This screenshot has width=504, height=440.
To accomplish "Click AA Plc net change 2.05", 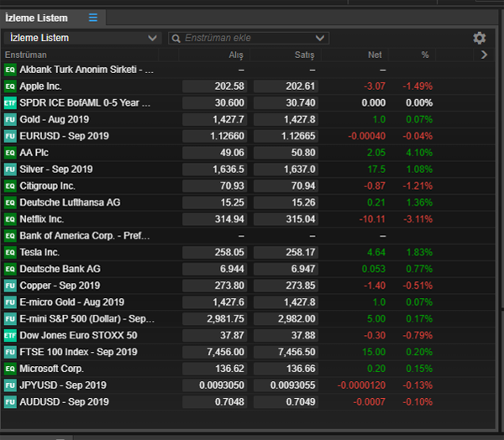I will [x=376, y=153].
